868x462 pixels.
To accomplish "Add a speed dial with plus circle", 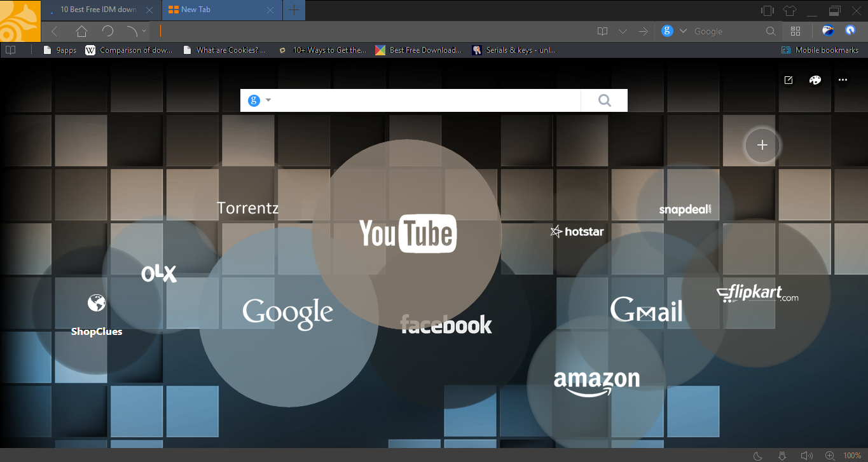I will click(x=762, y=145).
